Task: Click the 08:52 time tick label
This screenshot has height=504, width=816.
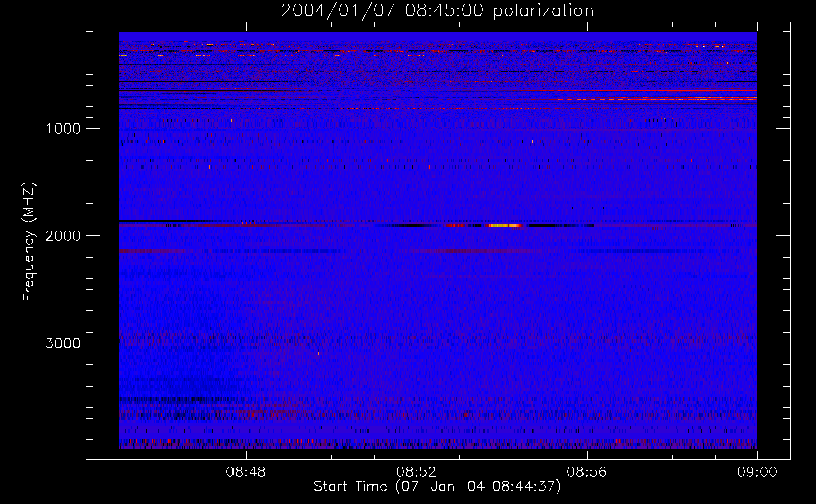Action: coord(417,472)
